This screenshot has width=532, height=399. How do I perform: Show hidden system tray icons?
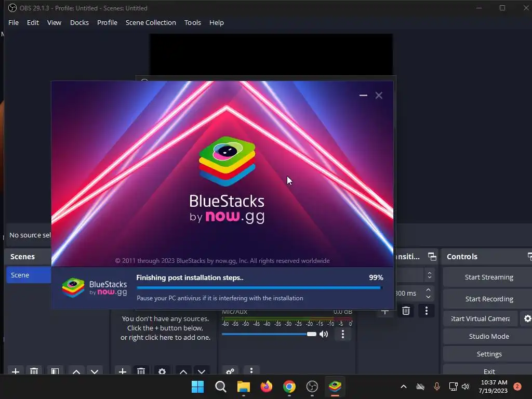tap(403, 387)
